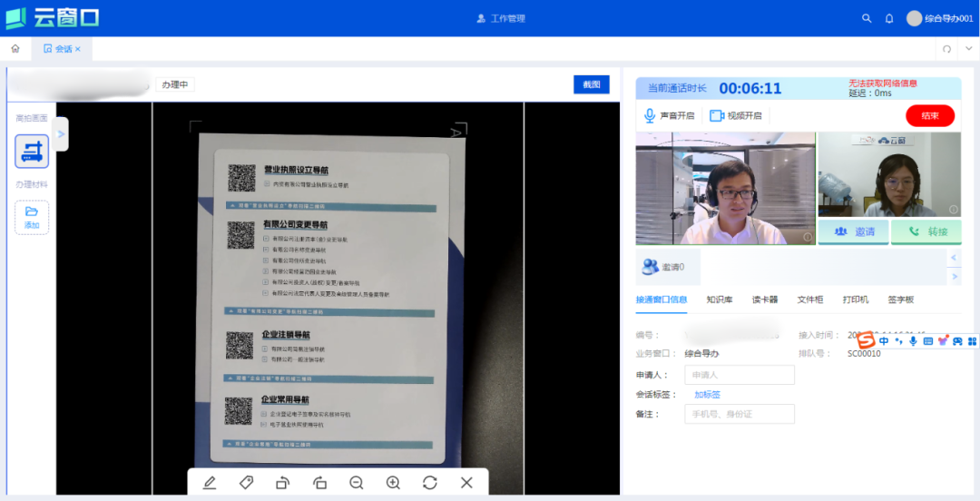Zoom out the document image
980x501 pixels.
357,482
